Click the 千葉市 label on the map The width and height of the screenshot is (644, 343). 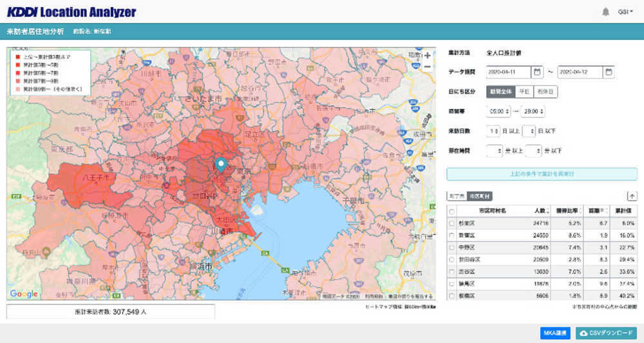[353, 201]
